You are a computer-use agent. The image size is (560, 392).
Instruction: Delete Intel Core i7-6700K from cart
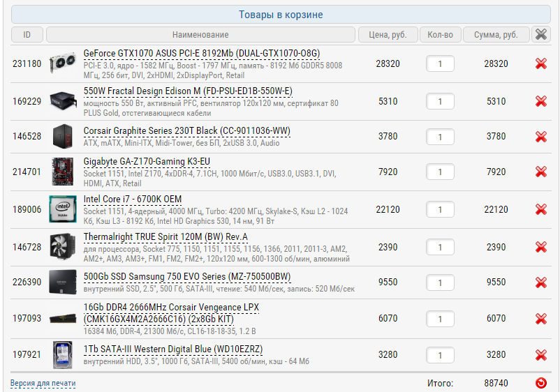click(541, 209)
